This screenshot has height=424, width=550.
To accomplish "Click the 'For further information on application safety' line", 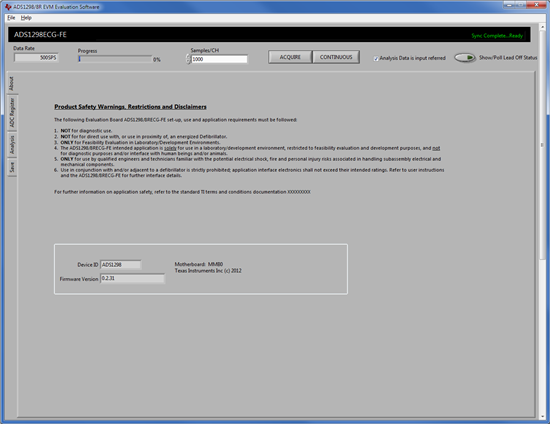I will [182, 192].
